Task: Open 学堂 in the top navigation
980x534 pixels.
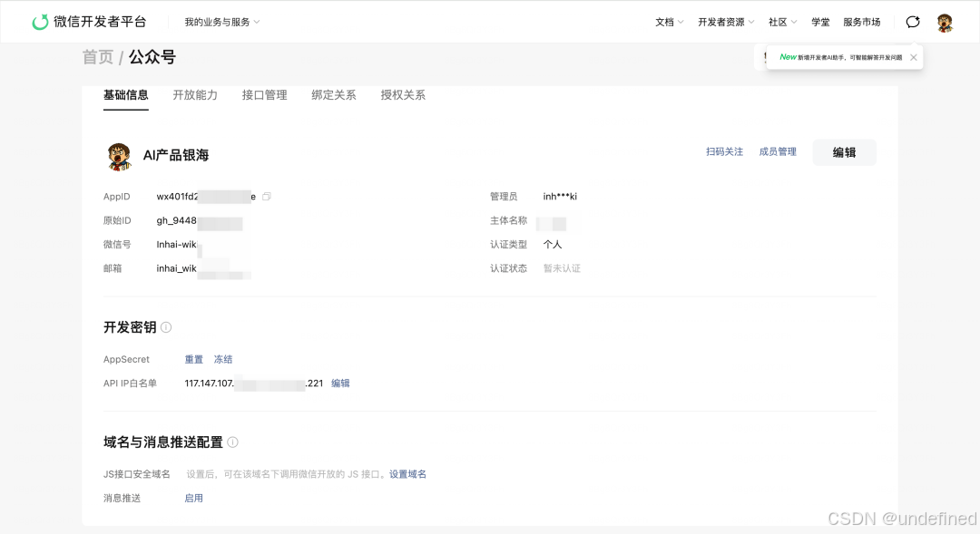Action: [x=820, y=22]
